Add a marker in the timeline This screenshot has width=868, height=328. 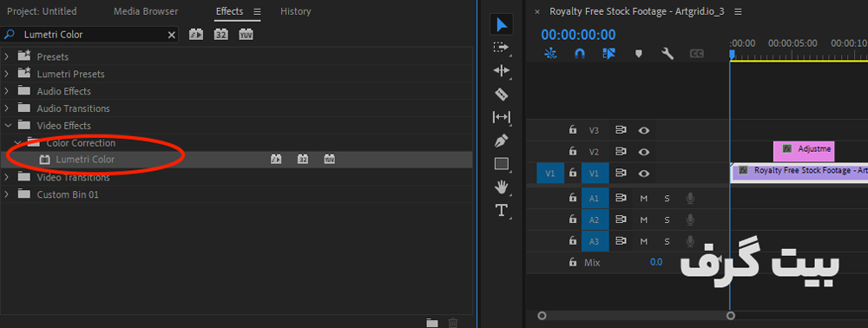(x=638, y=54)
